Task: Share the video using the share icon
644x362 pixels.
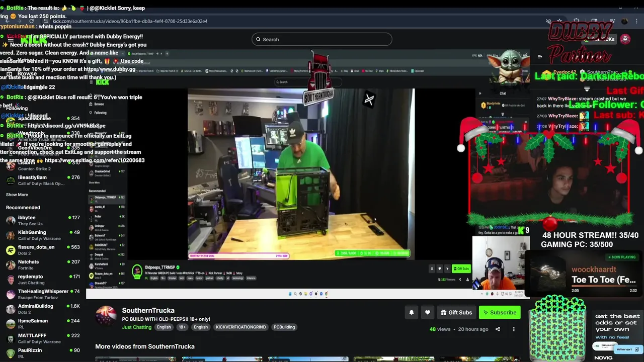Action: tap(498, 329)
